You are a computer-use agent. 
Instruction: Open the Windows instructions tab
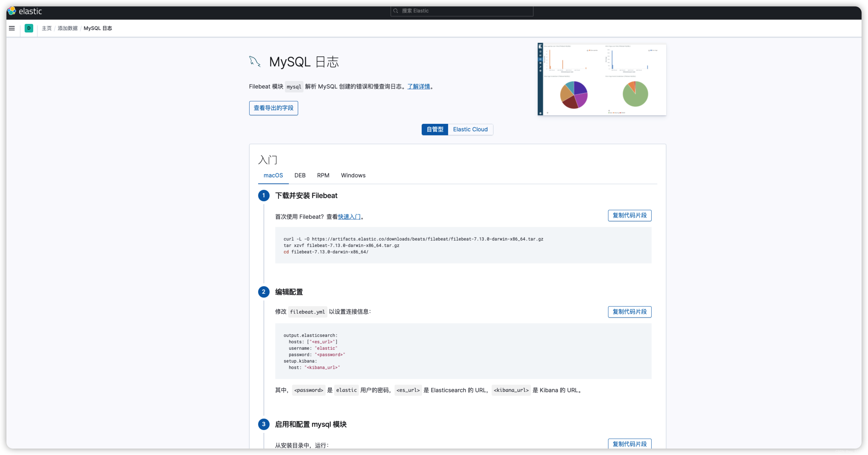353,175
